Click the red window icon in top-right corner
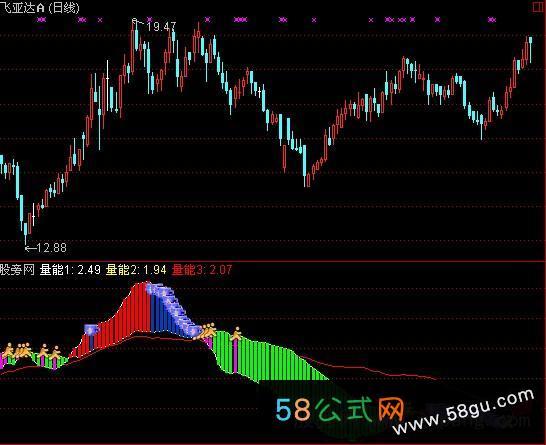The width and height of the screenshot is (546, 445). point(539,7)
